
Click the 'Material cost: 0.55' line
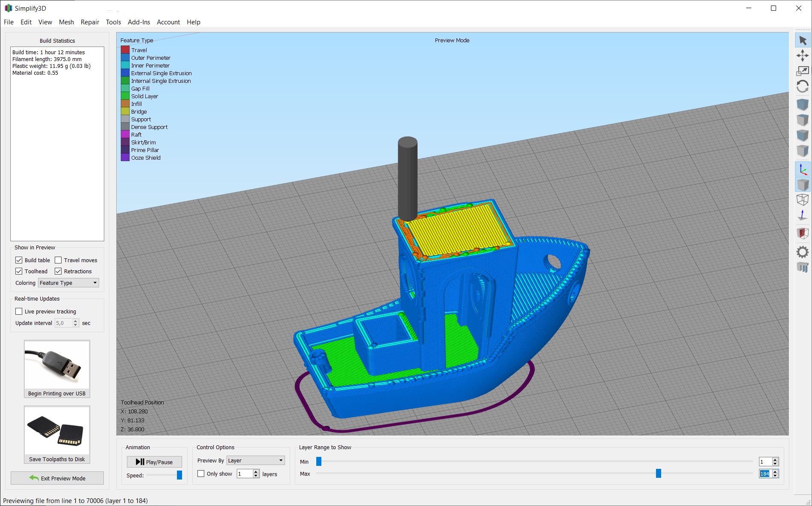(x=35, y=73)
